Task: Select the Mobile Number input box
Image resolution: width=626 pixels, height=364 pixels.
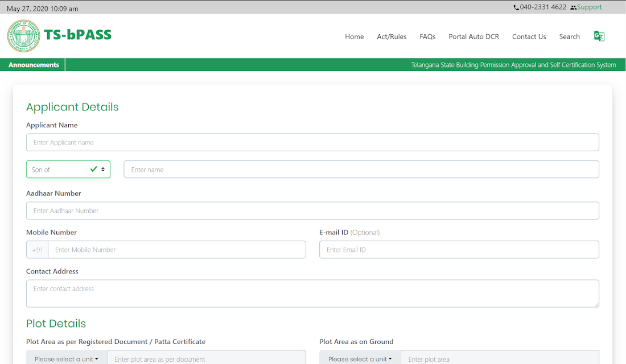Action: [x=177, y=250]
